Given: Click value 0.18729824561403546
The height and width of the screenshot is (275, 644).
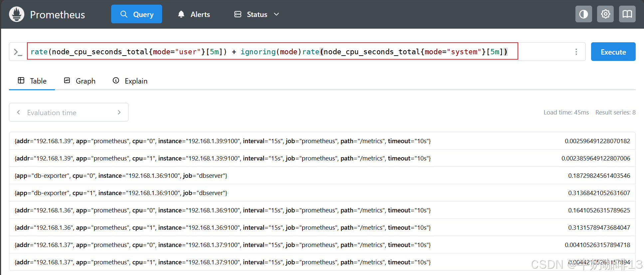Looking at the screenshot, I should [599, 175].
